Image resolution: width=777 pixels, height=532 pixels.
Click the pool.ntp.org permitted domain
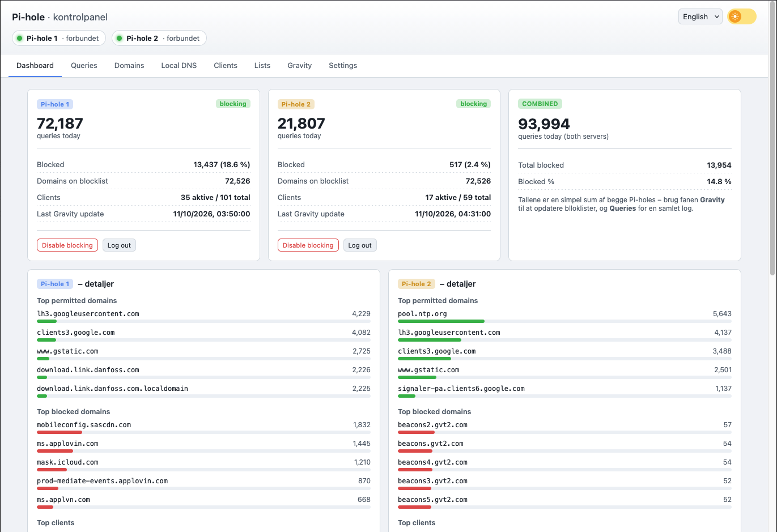[422, 314]
